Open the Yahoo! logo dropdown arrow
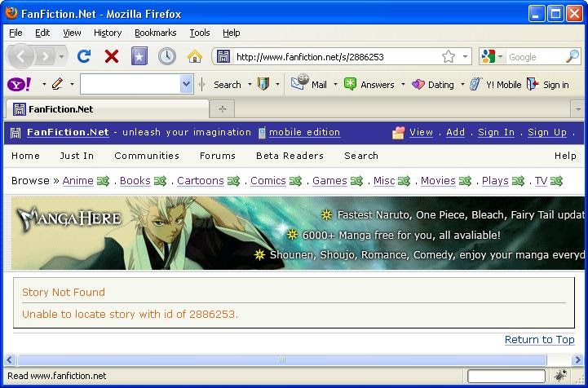Screen dimensions: 588x388 44,84
